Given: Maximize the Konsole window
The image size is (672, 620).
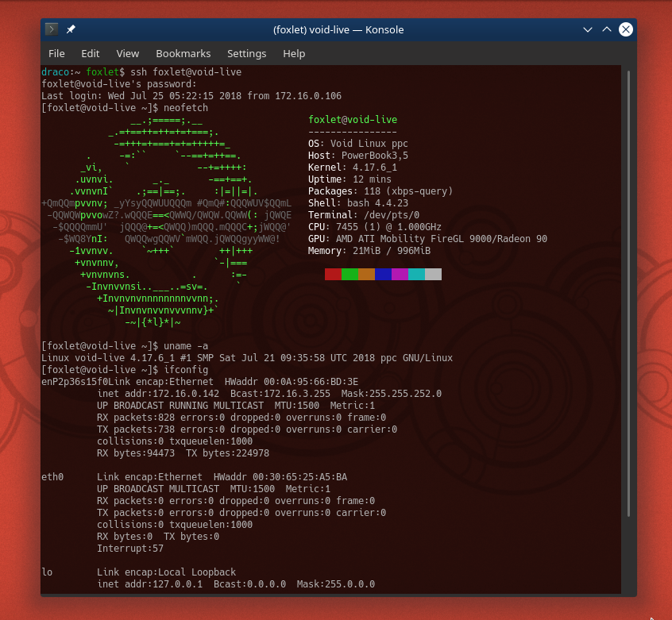Looking at the screenshot, I should pos(606,29).
